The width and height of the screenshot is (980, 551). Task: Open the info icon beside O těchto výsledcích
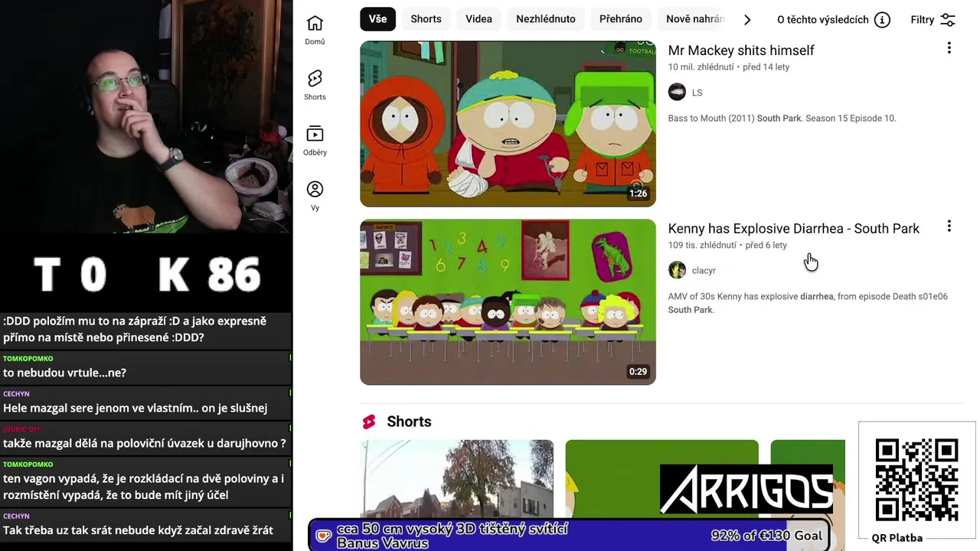[x=882, y=20]
